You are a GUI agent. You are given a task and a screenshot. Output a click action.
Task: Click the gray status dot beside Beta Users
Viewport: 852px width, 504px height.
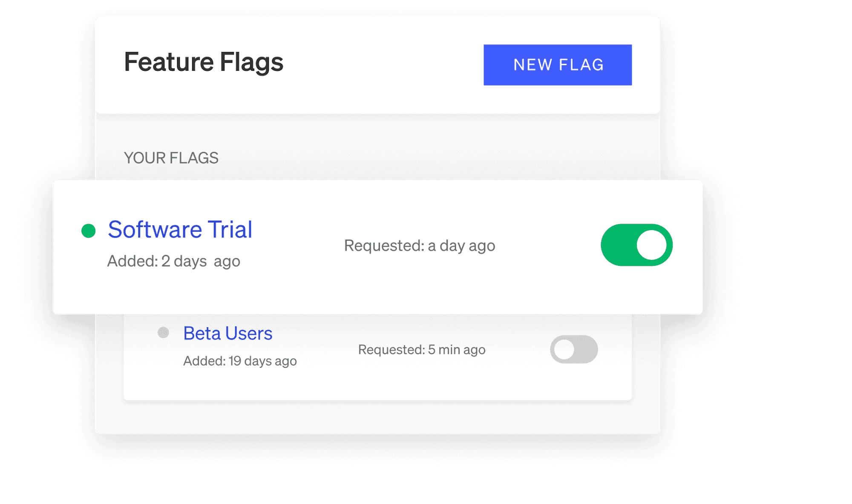163,333
